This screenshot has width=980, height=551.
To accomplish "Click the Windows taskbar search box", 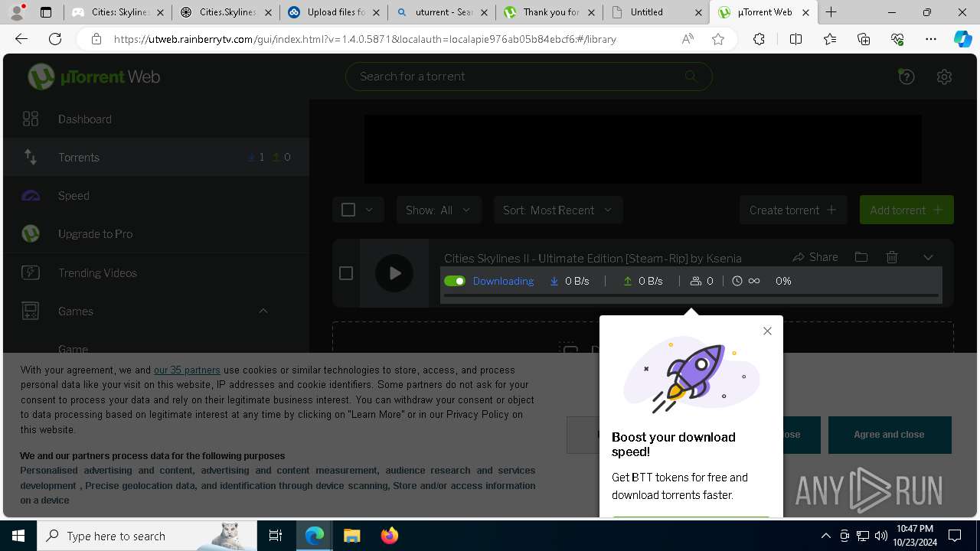I will coord(147,536).
